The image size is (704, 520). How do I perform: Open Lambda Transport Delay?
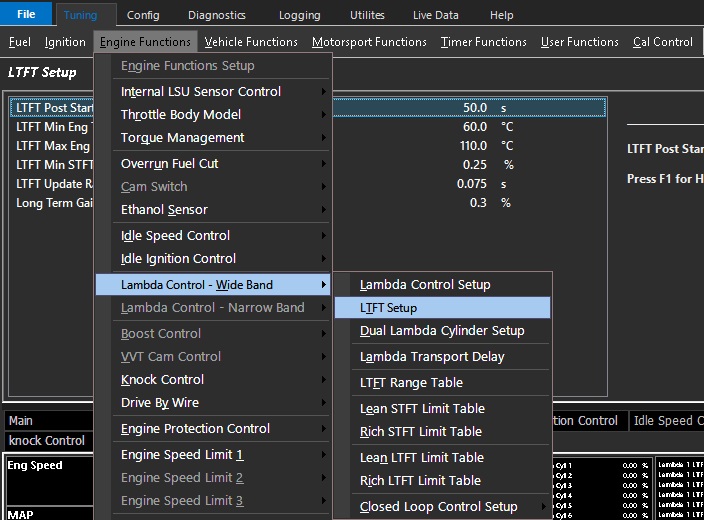coord(442,357)
